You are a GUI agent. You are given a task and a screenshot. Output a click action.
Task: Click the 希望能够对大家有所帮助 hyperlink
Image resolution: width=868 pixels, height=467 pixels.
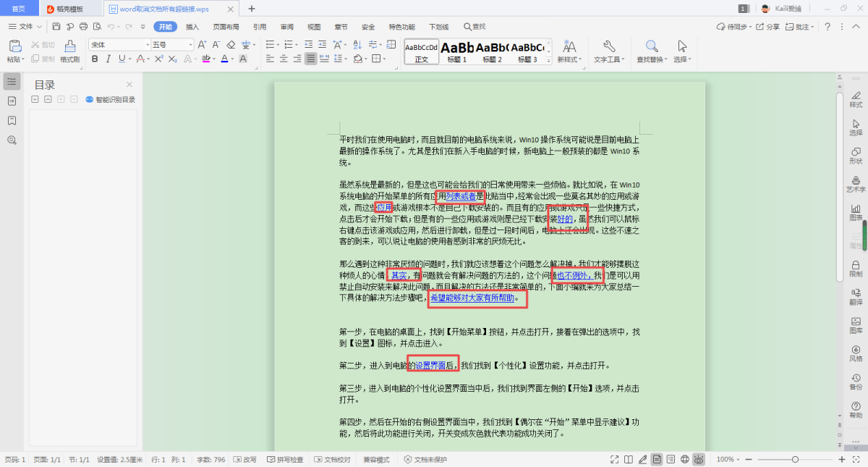(472, 298)
